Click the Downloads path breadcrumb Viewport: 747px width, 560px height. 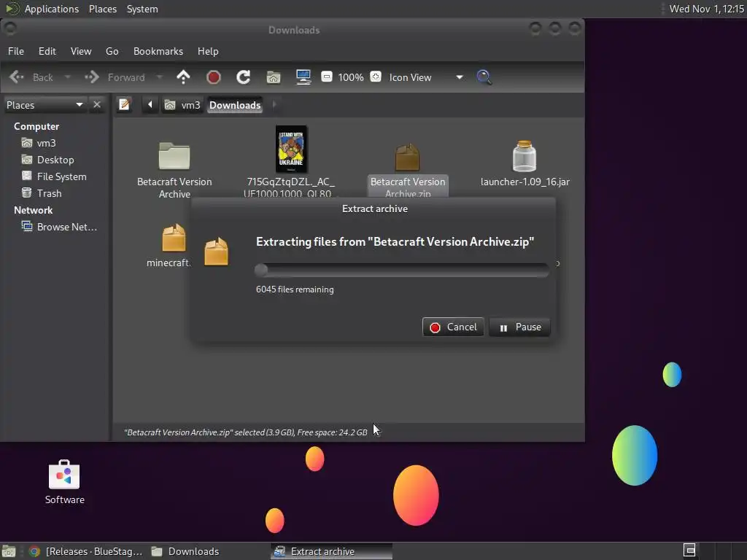pyautogui.click(x=235, y=105)
